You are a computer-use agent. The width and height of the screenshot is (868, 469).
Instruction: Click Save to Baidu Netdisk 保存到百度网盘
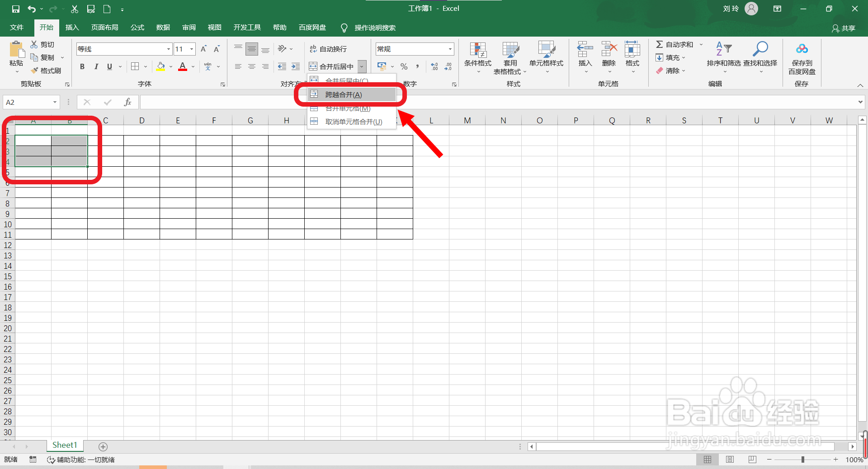click(802, 59)
